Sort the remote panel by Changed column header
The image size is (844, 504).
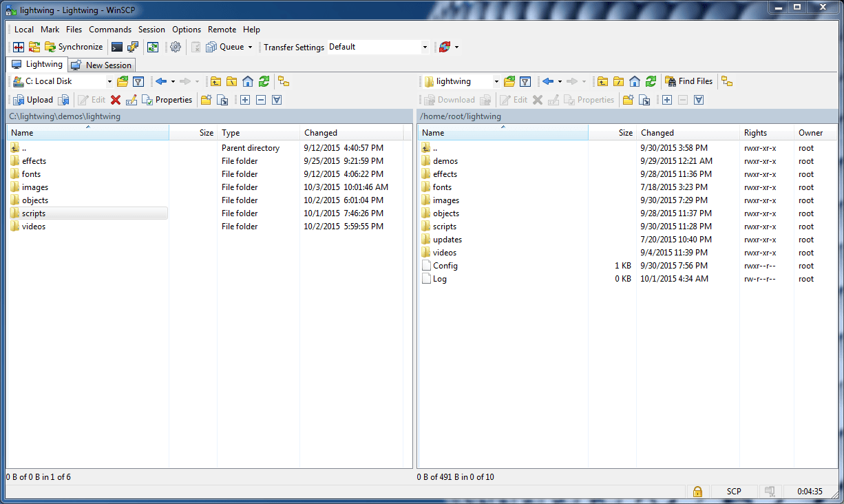pyautogui.click(x=688, y=133)
